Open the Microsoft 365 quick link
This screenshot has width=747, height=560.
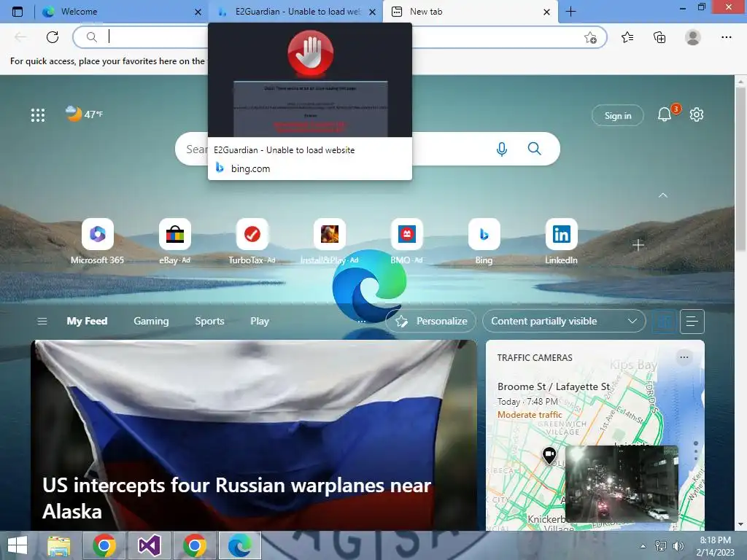click(97, 241)
